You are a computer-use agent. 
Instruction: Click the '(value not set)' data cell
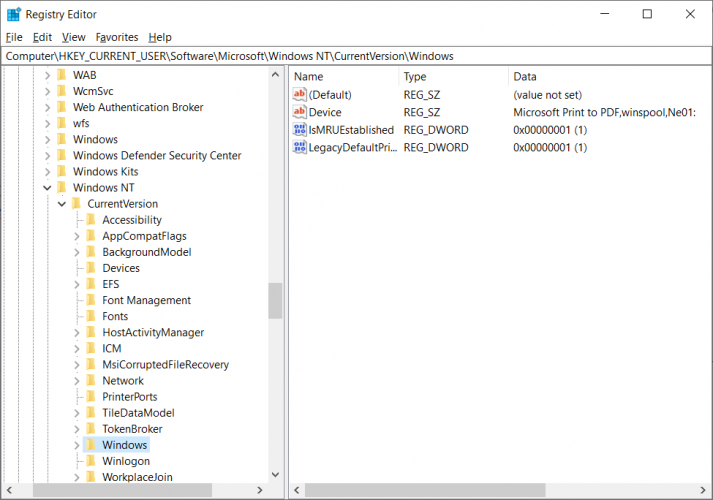click(x=547, y=95)
